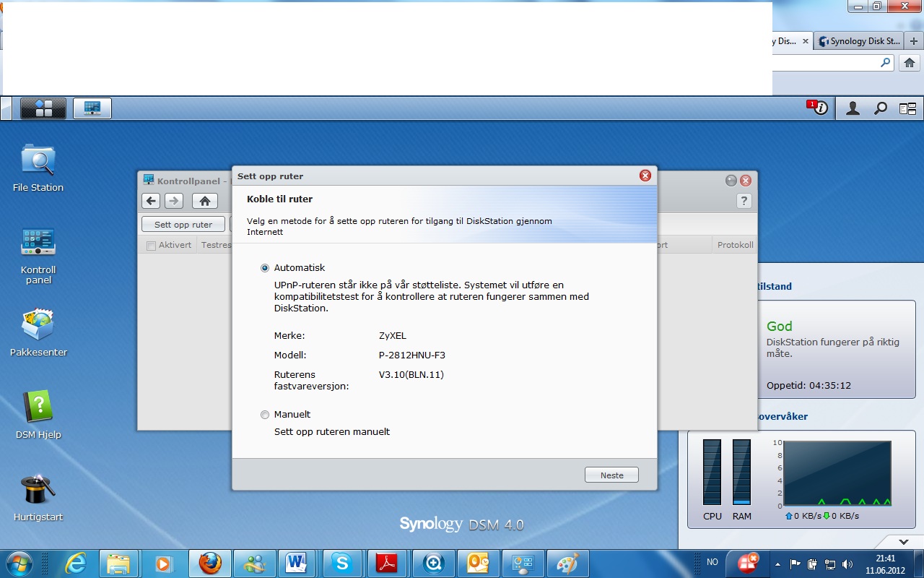Click the NO language indicator

tap(712, 562)
